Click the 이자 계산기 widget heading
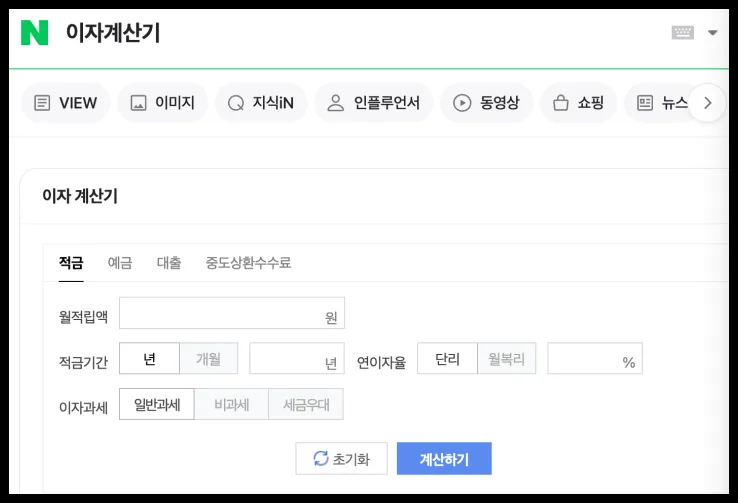Screen dimensions: 738x503 (x=80, y=195)
